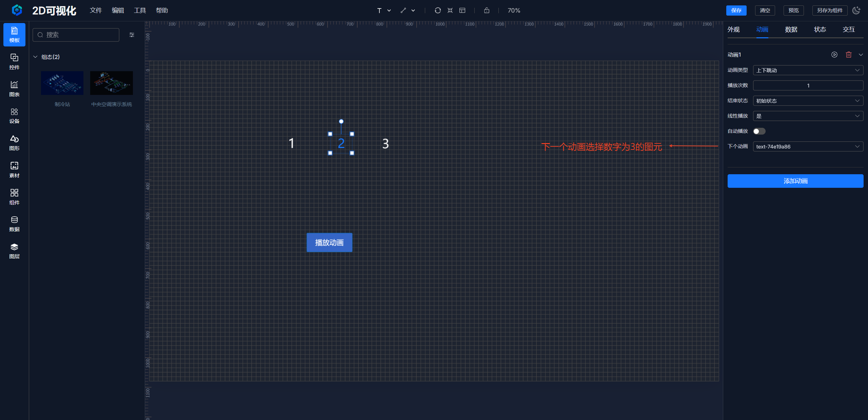The height and width of the screenshot is (420, 868).
Task: Click the 保存 save button
Action: (x=736, y=11)
